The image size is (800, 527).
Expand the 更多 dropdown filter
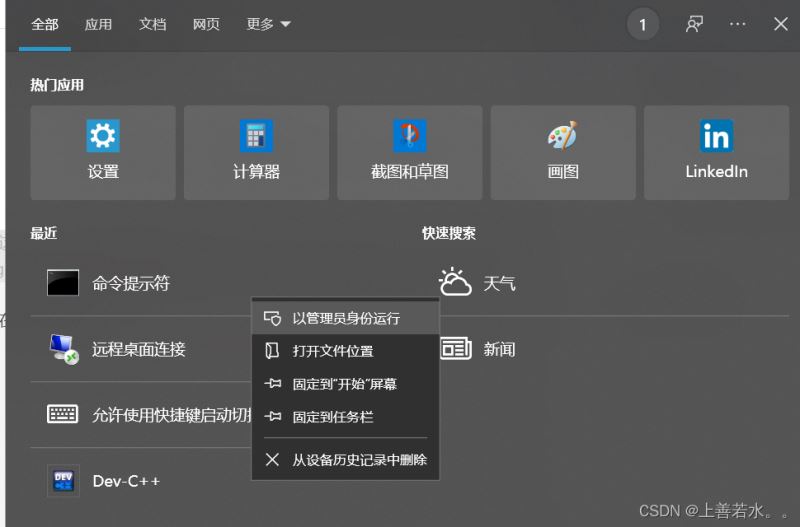pos(269,25)
